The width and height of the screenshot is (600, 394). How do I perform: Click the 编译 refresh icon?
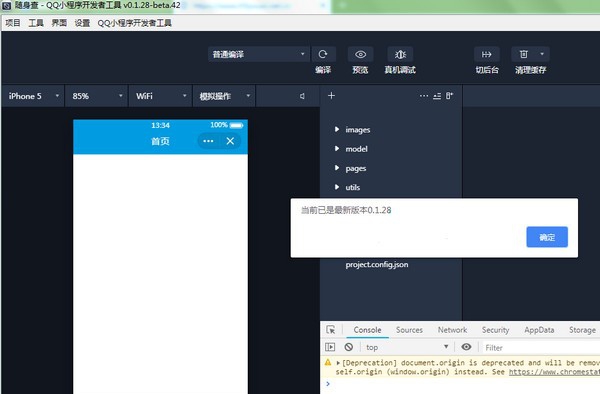(323, 54)
